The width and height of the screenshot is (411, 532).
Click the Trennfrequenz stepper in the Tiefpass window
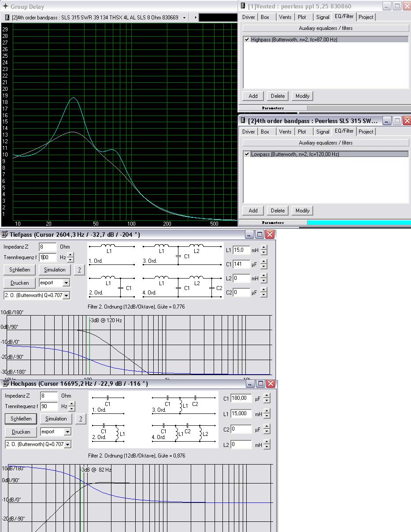click(70, 257)
